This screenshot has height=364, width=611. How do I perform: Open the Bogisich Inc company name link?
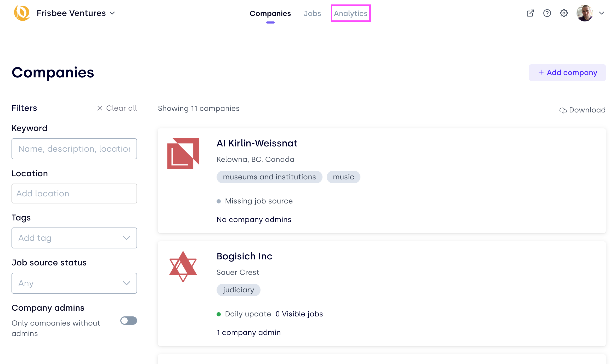point(244,256)
